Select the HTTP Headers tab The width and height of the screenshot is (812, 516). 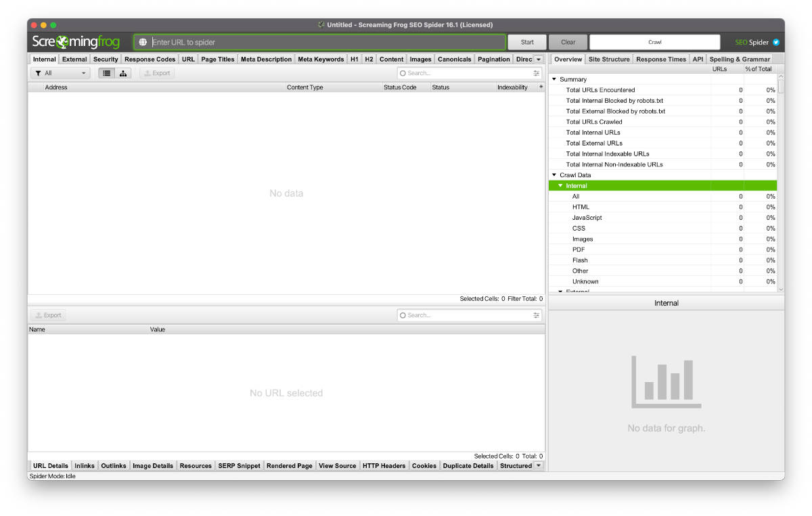[x=384, y=466]
